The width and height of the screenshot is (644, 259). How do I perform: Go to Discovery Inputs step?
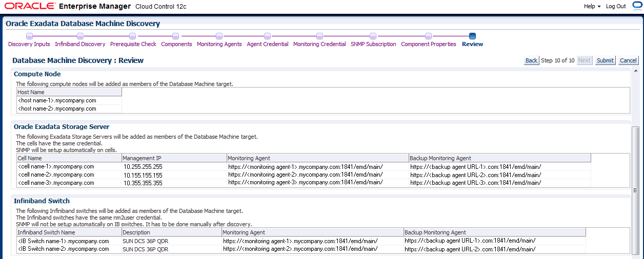[x=29, y=44]
